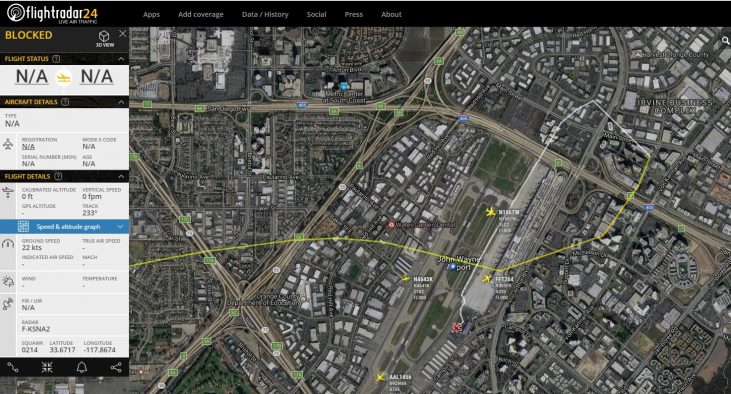The width and height of the screenshot is (731, 394).
Task: Click the Add coverage link
Action: [200, 14]
